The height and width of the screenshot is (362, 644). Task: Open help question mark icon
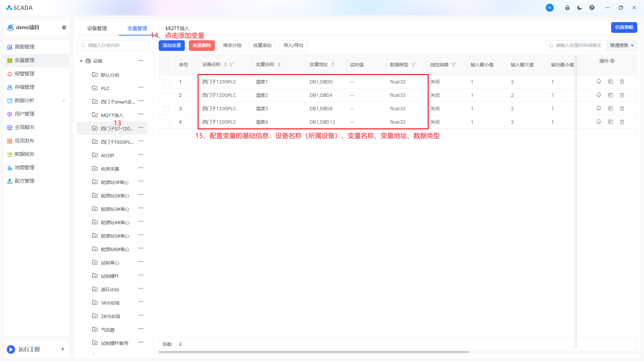pos(592,8)
